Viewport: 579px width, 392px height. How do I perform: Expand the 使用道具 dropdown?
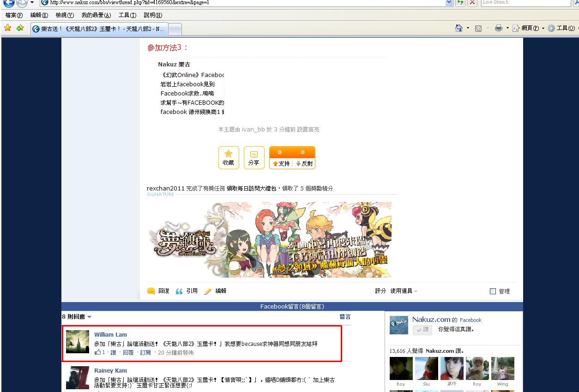coord(404,291)
